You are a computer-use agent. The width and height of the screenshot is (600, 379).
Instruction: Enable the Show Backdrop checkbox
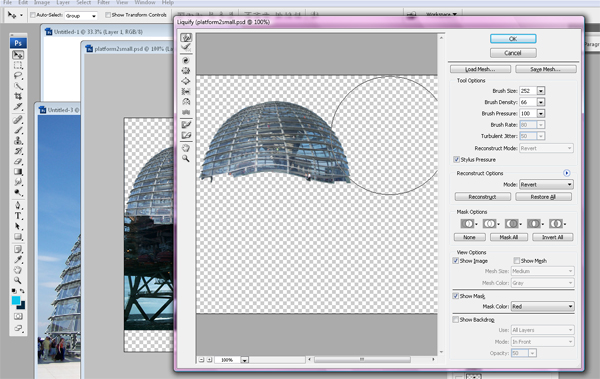click(x=455, y=319)
